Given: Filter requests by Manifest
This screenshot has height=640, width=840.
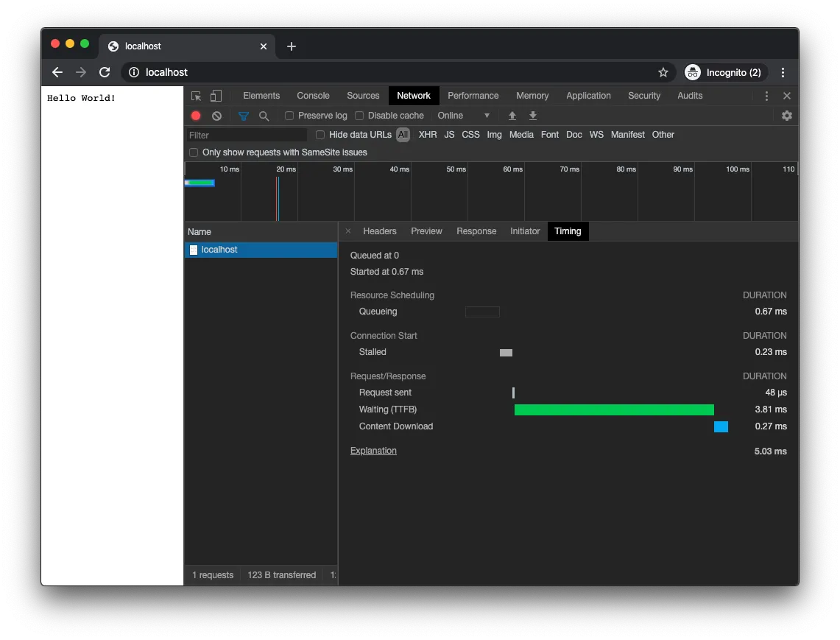Looking at the screenshot, I should (628, 135).
